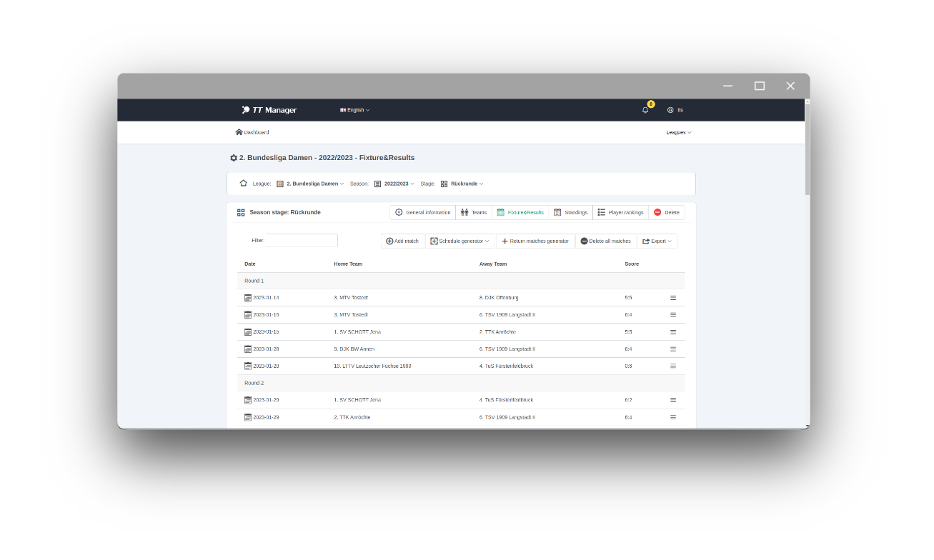Click calendar icon for the 2023-01-14 match
Screen dimensions: 934x560
point(248,298)
